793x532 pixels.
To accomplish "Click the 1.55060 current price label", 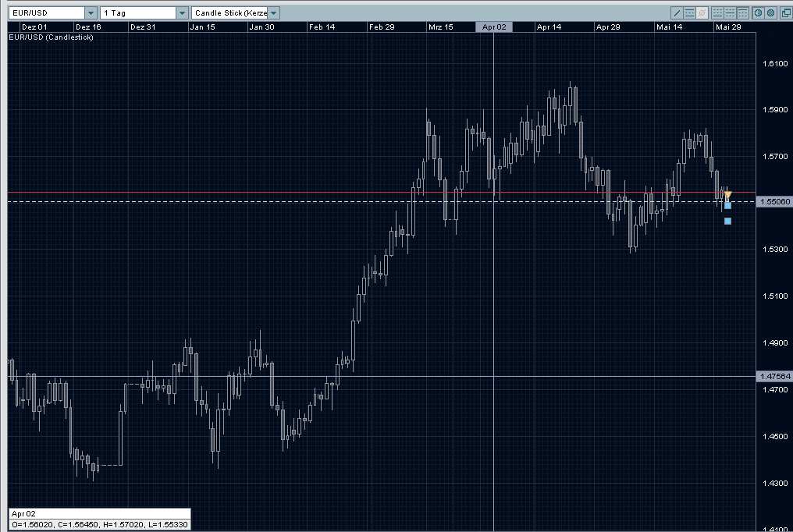I will pyautogui.click(x=775, y=201).
